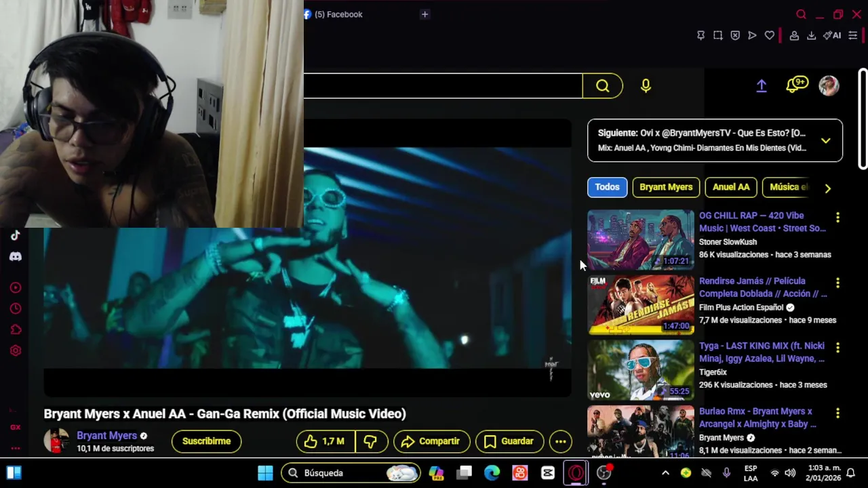868x488 pixels.
Task: Open Rendirse Jamás movie thumbnail
Action: click(x=641, y=304)
